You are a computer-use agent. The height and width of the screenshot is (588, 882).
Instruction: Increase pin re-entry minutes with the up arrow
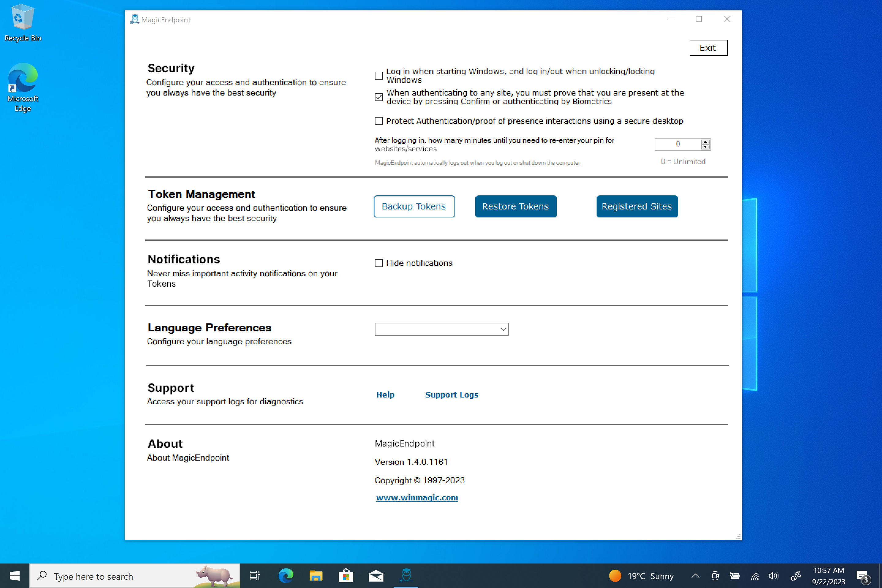tap(705, 141)
